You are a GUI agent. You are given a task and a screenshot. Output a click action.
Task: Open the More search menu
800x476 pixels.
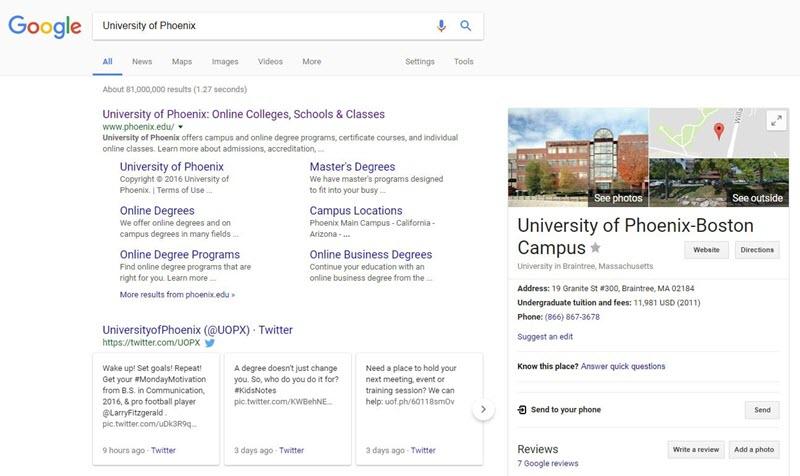[x=312, y=62]
